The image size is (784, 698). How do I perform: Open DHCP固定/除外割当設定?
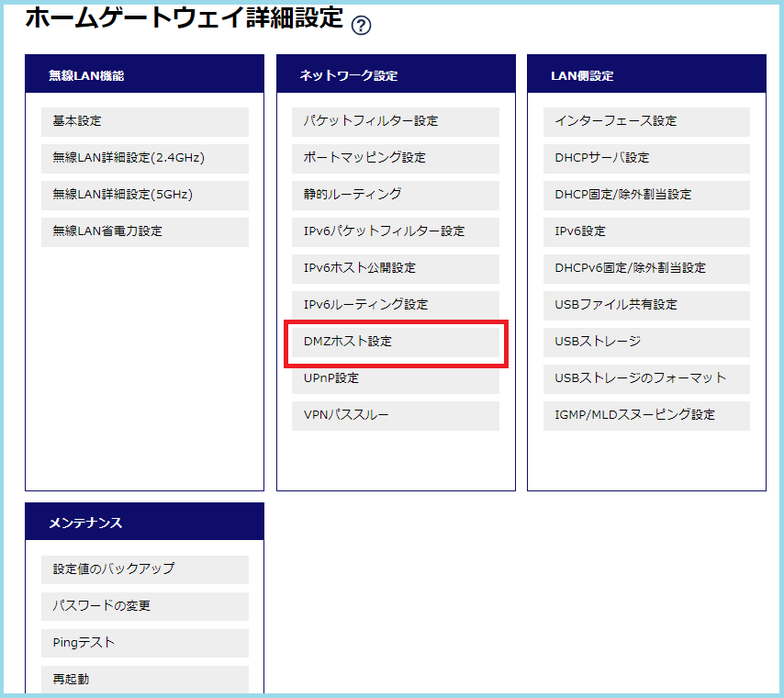[x=646, y=195]
